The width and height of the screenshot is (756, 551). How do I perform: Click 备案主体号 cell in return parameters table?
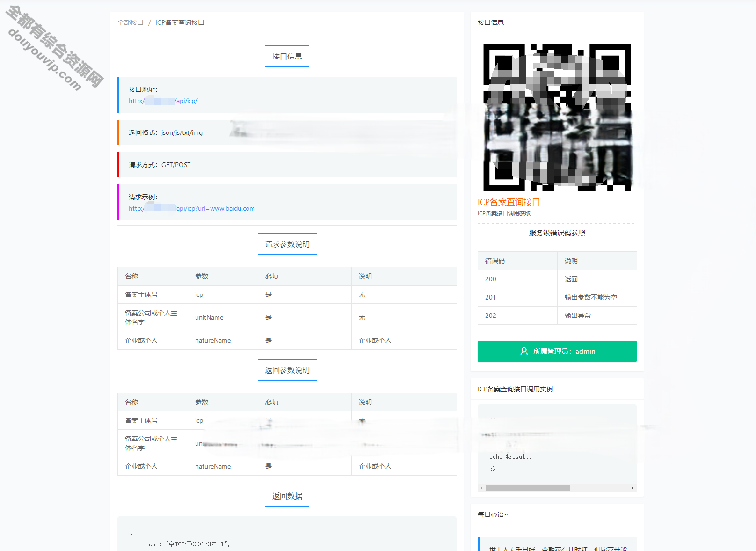click(x=153, y=420)
